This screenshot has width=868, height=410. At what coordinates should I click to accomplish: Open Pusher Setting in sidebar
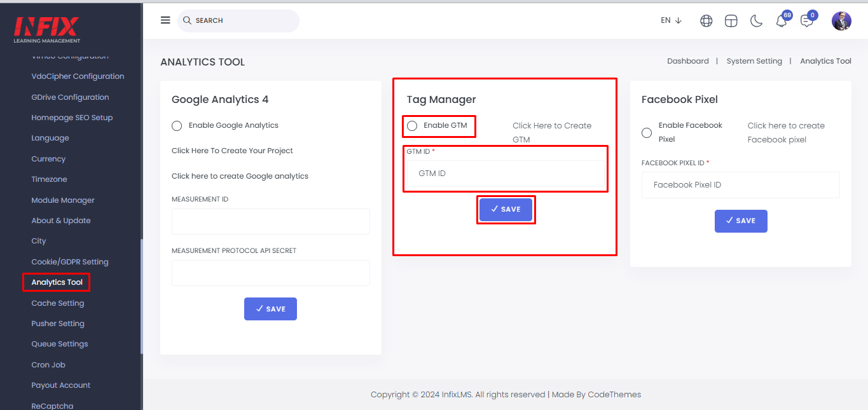(x=58, y=324)
